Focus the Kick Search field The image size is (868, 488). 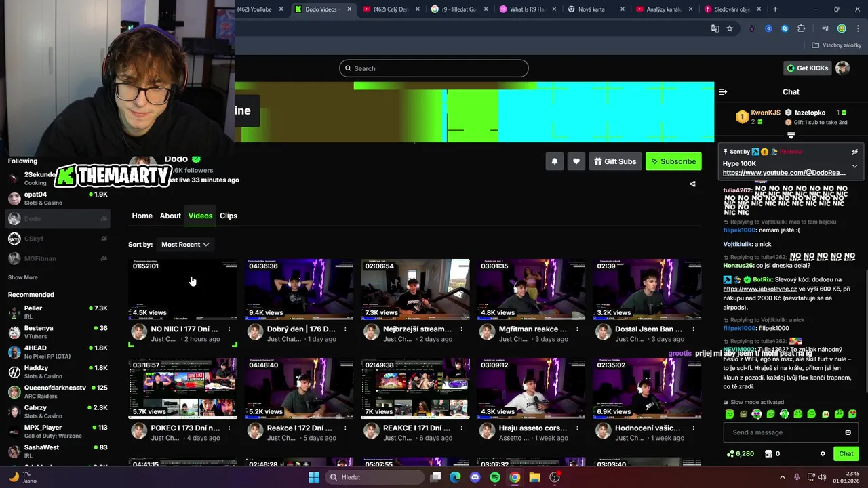tap(434, 68)
